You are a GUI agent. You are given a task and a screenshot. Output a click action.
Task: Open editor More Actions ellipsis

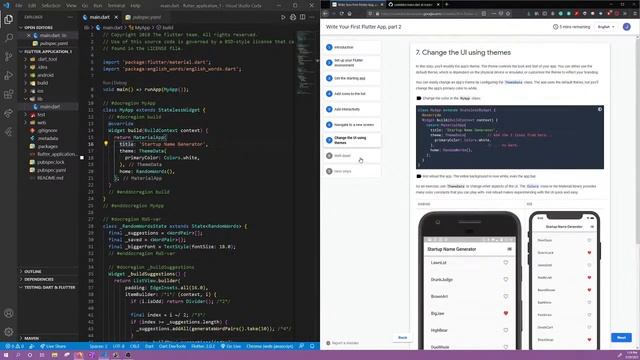(312, 17)
